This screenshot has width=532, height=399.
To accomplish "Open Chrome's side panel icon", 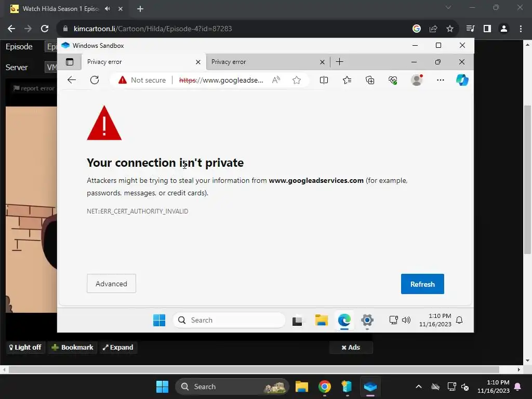I will [x=487, y=29].
